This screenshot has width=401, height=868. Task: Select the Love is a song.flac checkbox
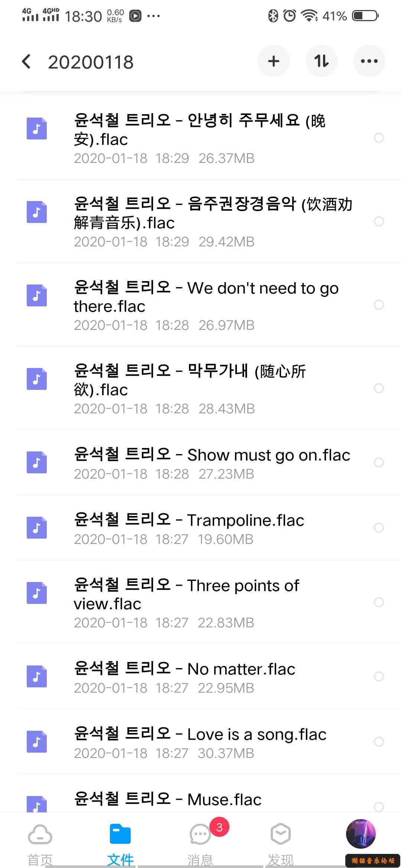379,742
